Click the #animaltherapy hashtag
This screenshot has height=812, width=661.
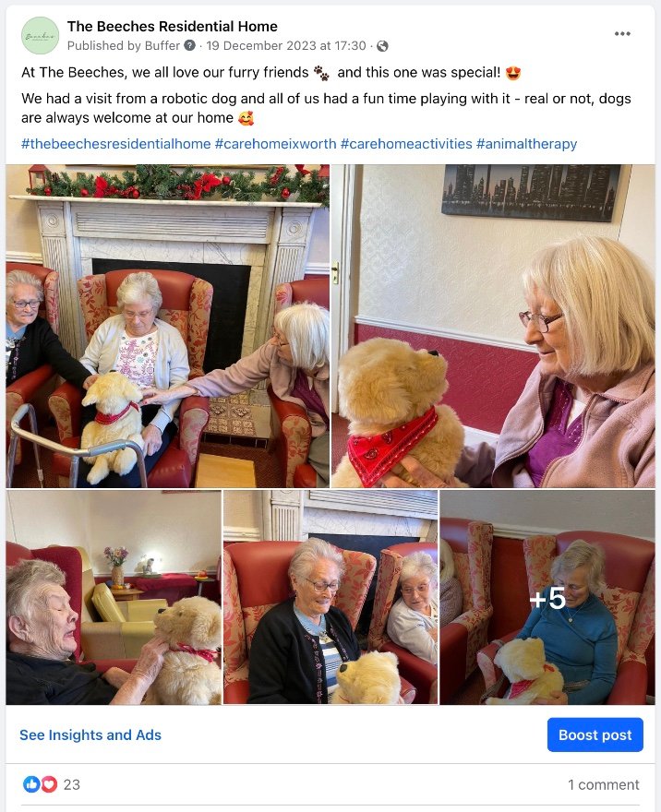[x=526, y=143]
